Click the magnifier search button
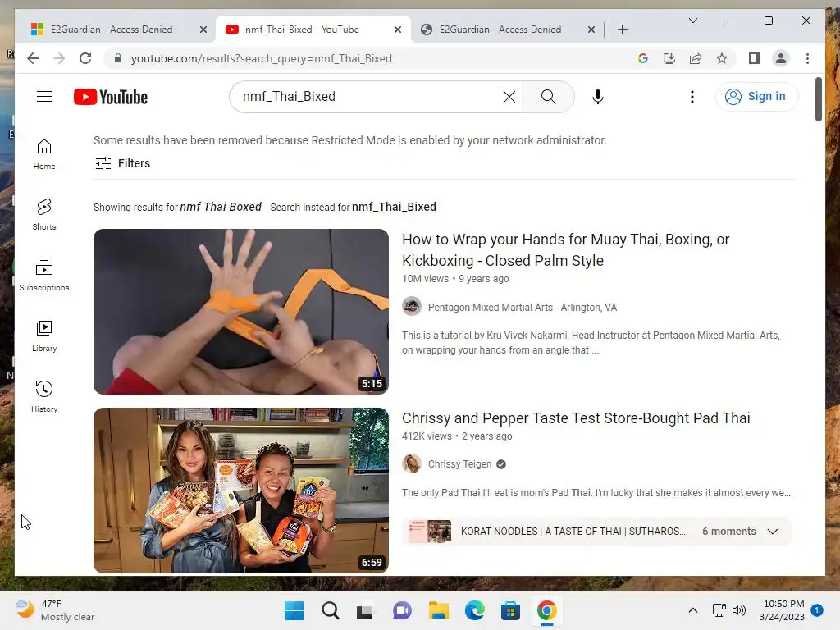 [x=548, y=97]
